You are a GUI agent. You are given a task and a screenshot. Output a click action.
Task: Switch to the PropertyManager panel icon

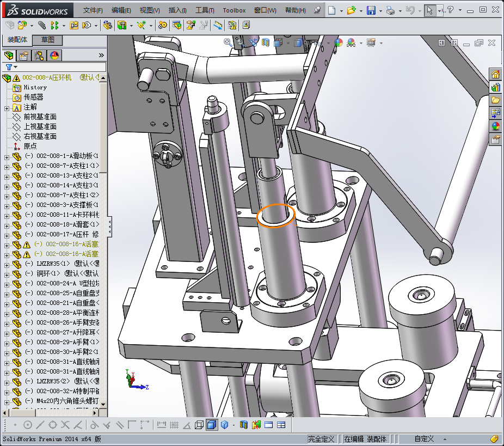point(24,55)
